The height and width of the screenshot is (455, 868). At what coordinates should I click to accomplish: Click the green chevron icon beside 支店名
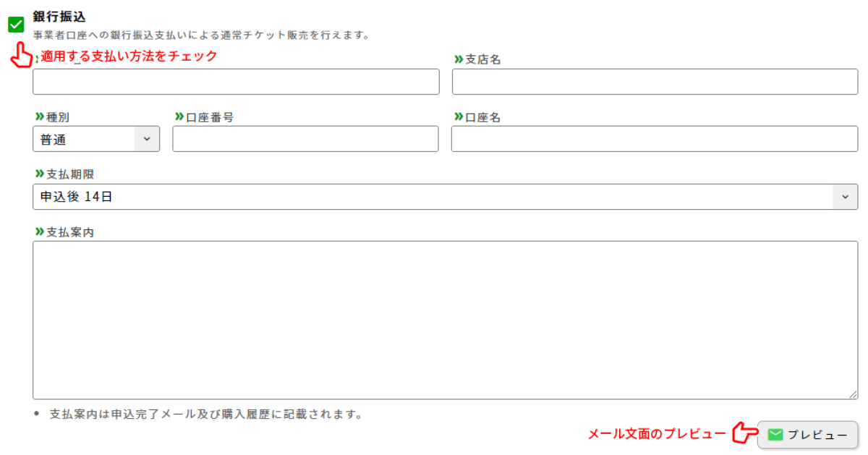tap(459, 59)
